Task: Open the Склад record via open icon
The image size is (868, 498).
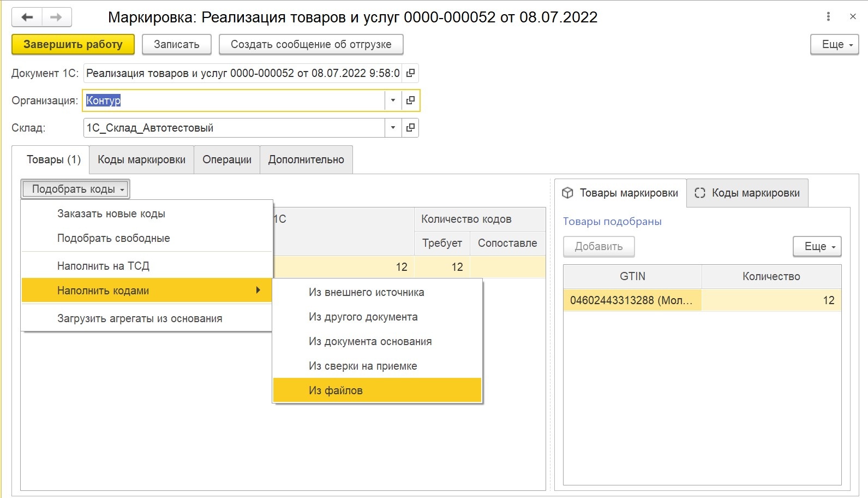Action: (x=410, y=128)
